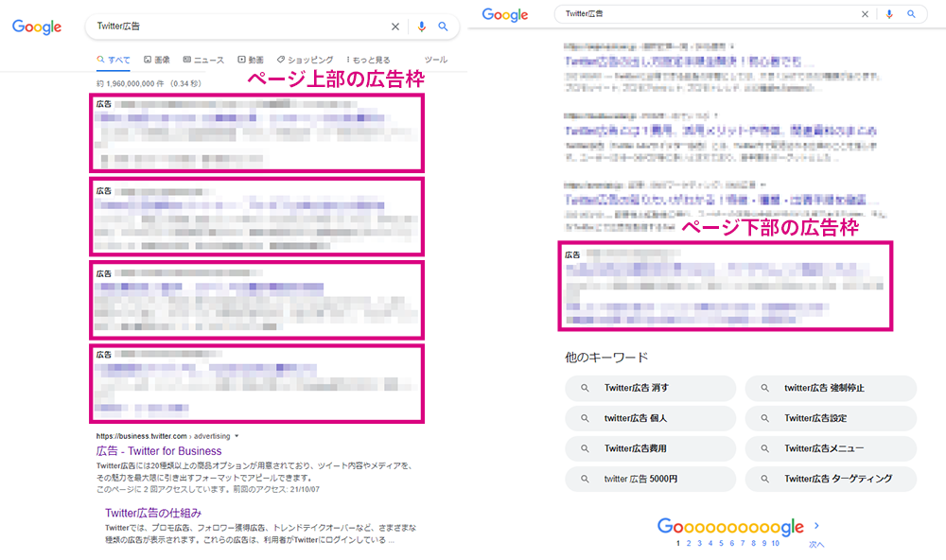The width and height of the screenshot is (946, 560).
Task: Select related search Twitter広告メニュー
Action: point(831,448)
